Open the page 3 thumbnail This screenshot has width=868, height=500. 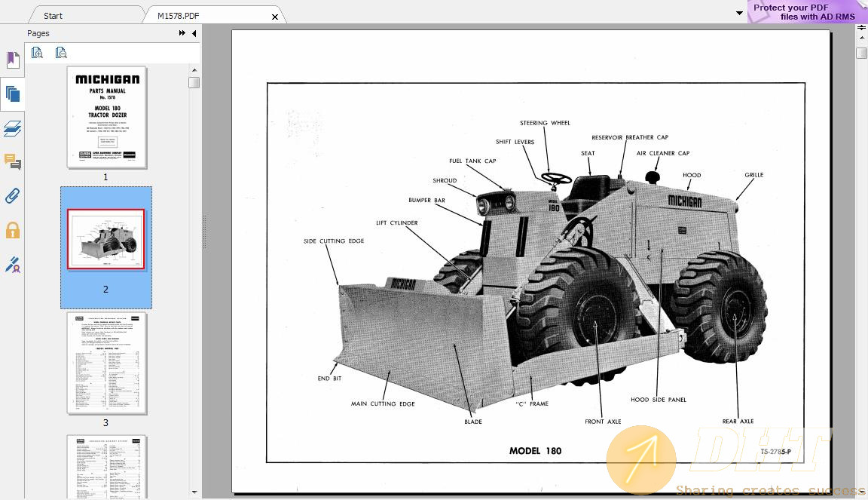[107, 363]
